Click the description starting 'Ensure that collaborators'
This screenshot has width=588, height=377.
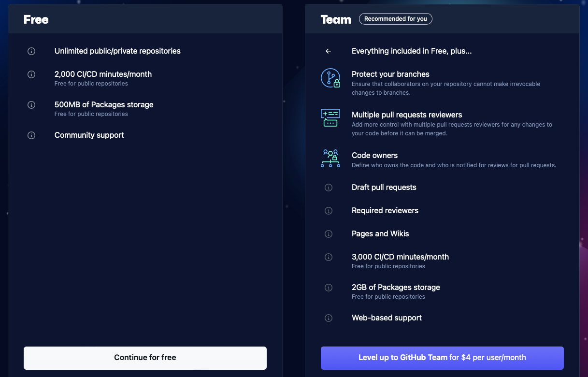point(446,88)
